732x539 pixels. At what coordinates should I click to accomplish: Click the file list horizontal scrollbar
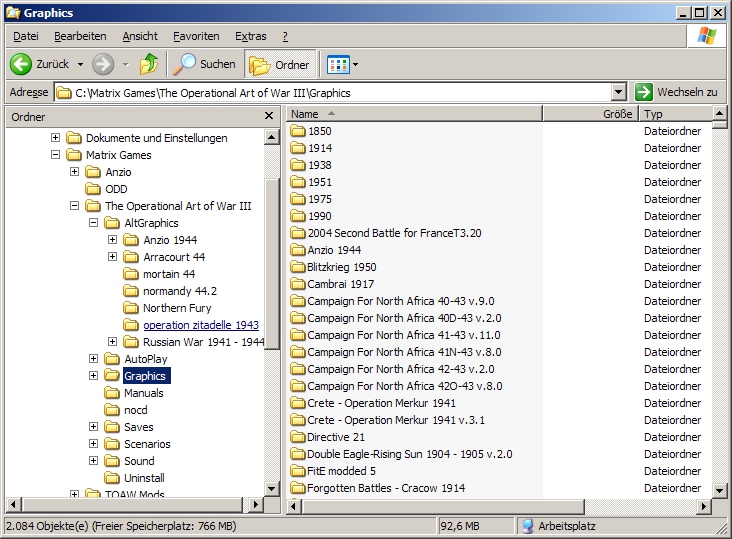point(443,506)
